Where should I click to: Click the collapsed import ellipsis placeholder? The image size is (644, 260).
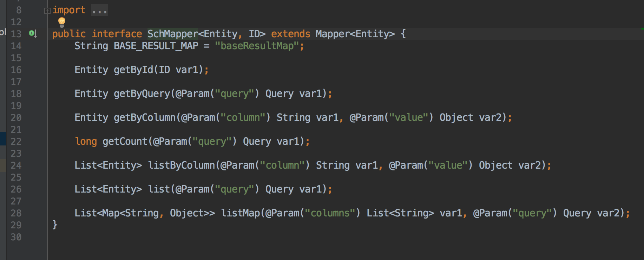click(100, 11)
